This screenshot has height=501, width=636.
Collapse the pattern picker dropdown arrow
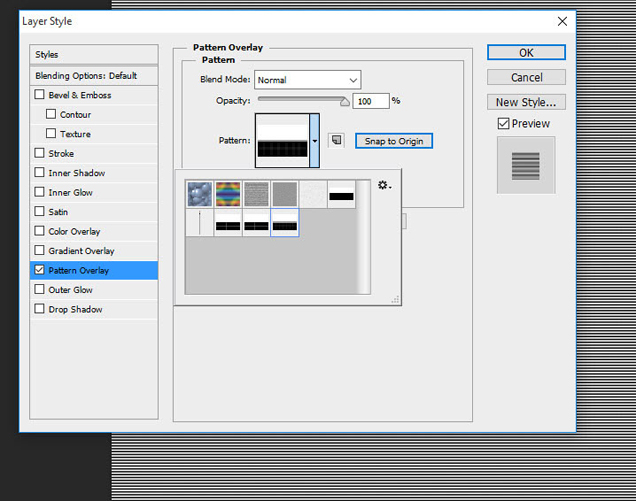pyautogui.click(x=314, y=141)
